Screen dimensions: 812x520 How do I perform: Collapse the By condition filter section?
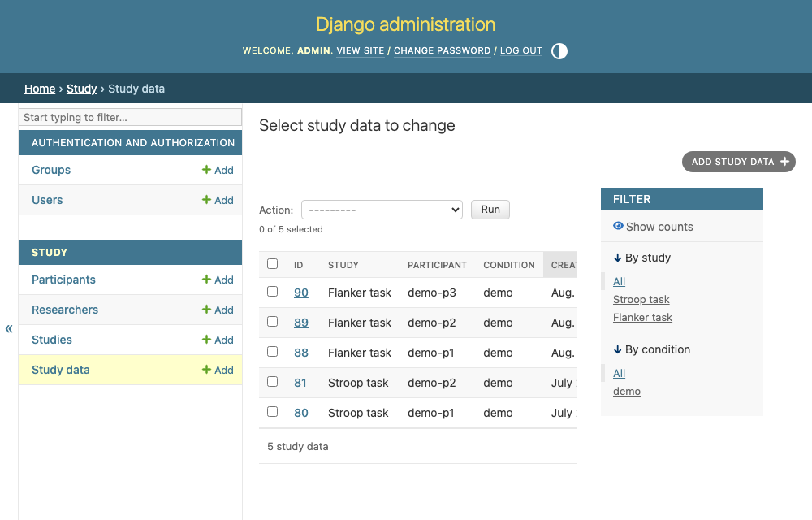(651, 349)
